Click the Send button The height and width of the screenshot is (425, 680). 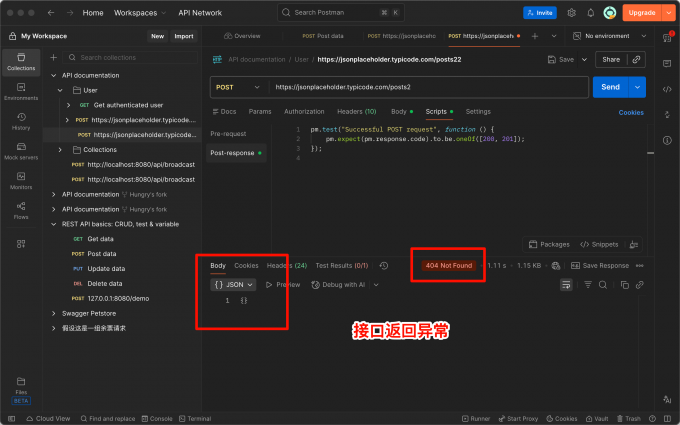[611, 87]
